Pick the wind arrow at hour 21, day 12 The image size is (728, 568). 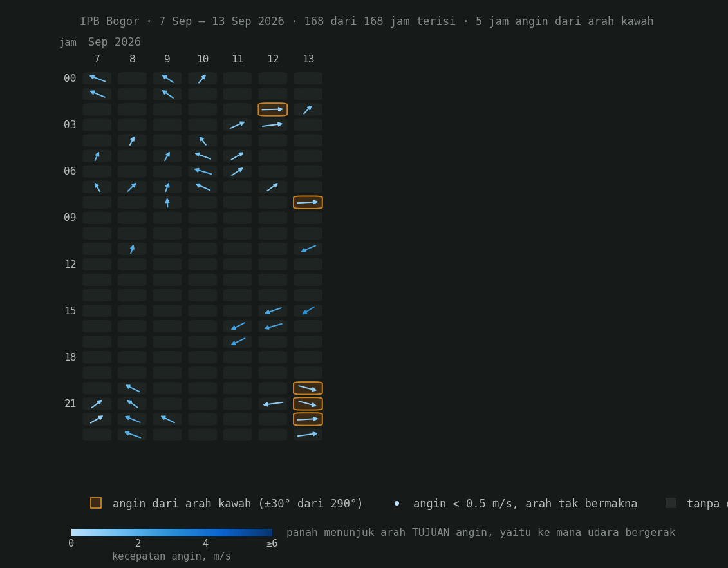pos(272,404)
